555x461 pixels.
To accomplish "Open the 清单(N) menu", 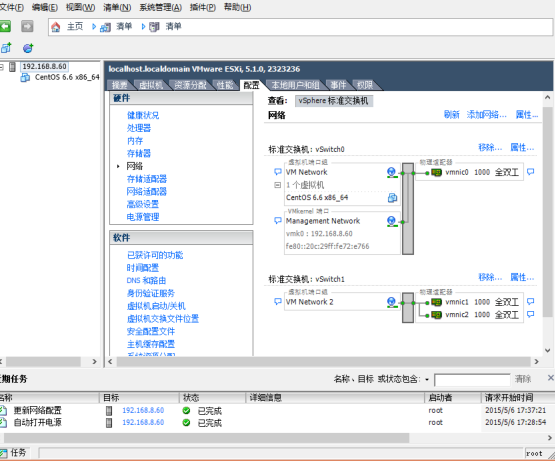I will pos(117,7).
